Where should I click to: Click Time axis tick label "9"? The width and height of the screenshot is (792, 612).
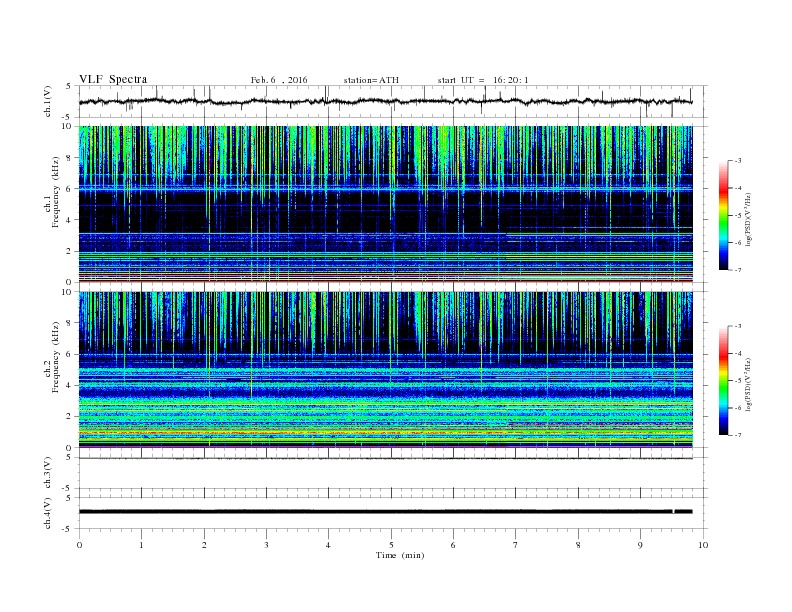(x=640, y=545)
